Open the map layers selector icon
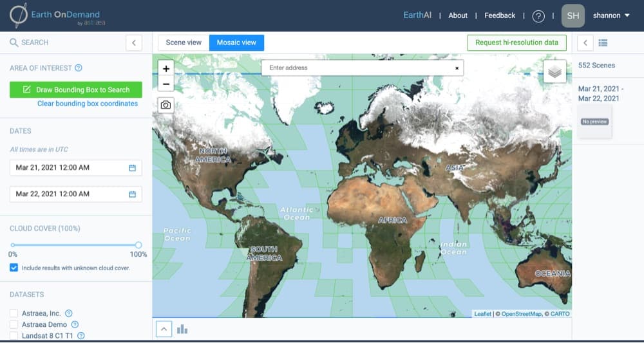The width and height of the screenshot is (644, 343). tap(554, 72)
